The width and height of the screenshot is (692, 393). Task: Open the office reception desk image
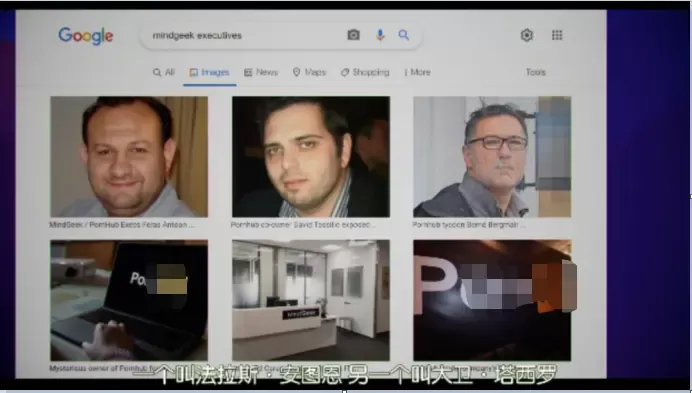tap(311, 300)
